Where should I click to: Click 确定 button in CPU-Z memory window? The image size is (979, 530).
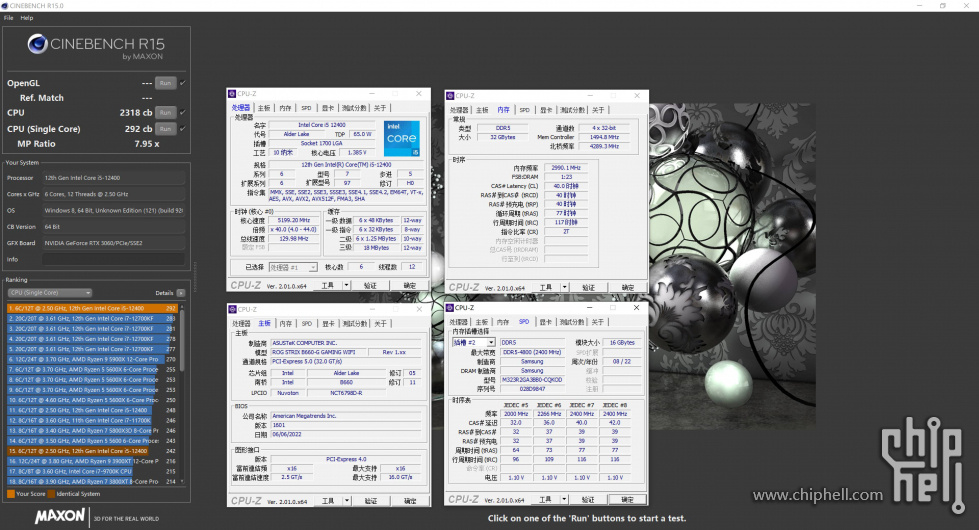627,287
